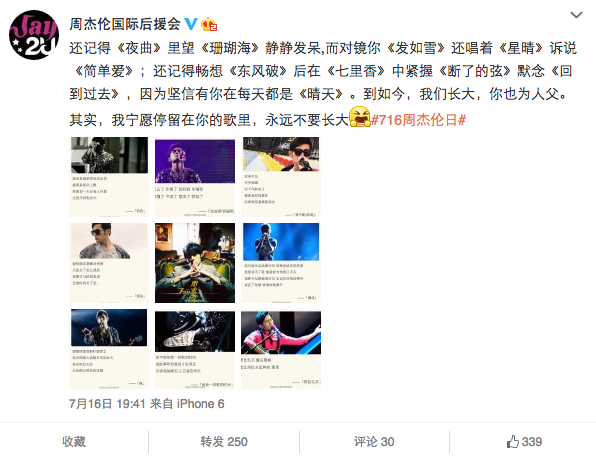The width and height of the screenshot is (596, 459).
Task: Click the 转发 250 repost button
Action: point(224,442)
